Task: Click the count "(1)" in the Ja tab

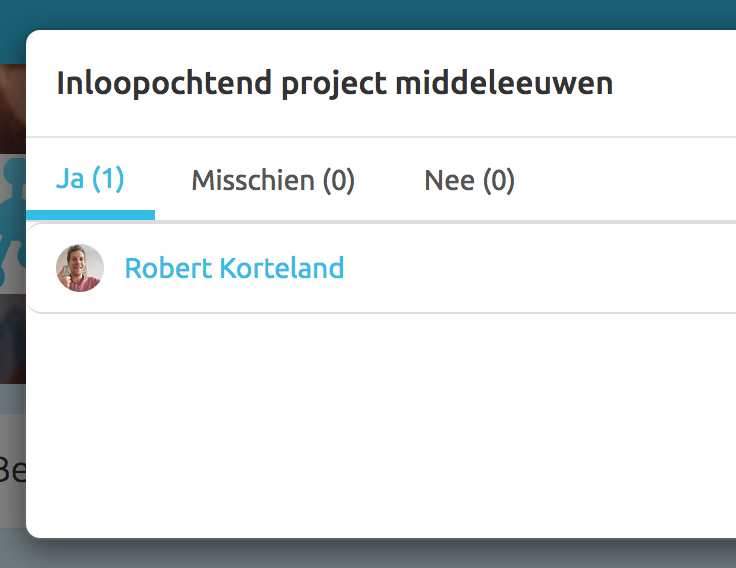Action: pyautogui.click(x=108, y=181)
